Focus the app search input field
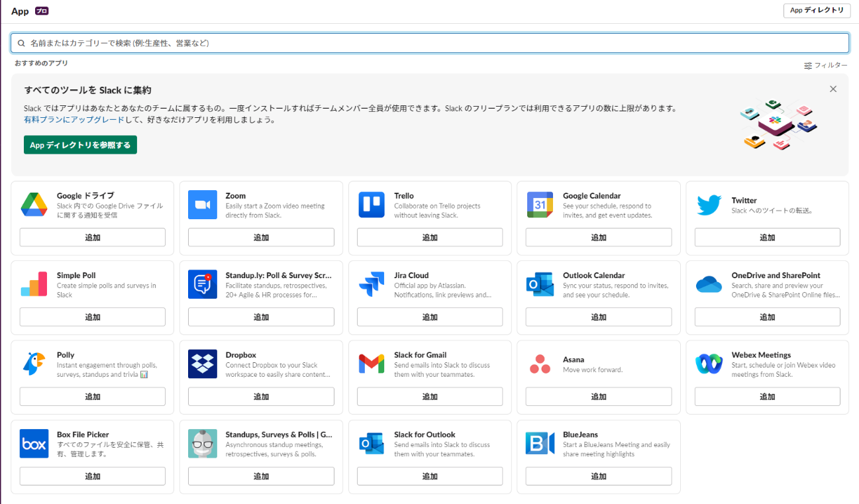Viewport: 859px width, 504px height. pos(430,43)
